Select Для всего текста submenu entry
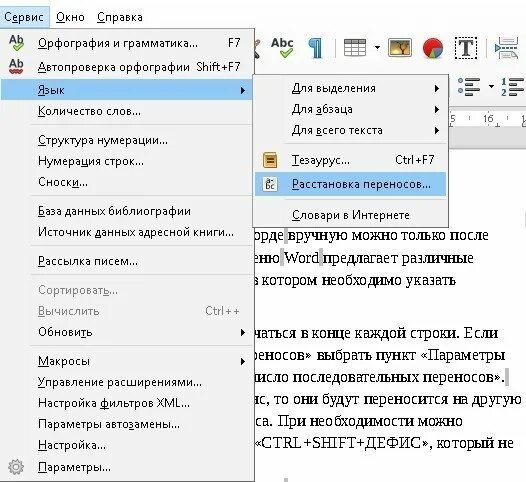The width and height of the screenshot is (526, 482). click(351, 130)
